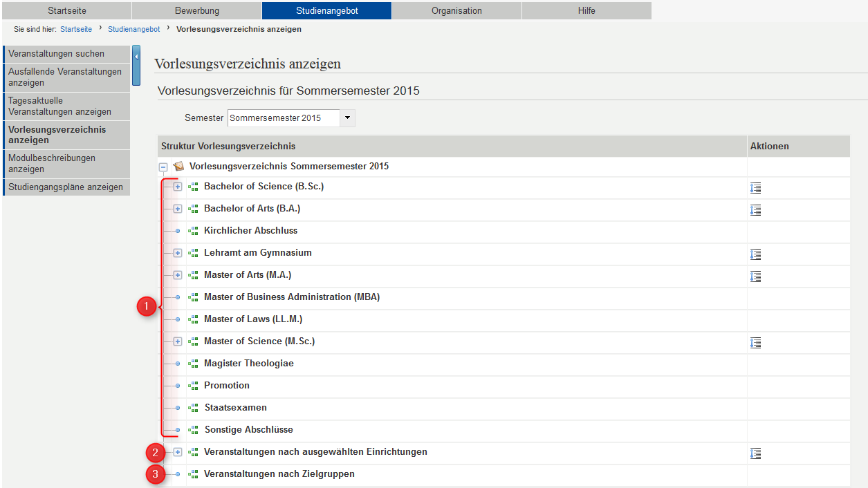
Task: Open the Studienangebot tab
Action: pos(327,10)
